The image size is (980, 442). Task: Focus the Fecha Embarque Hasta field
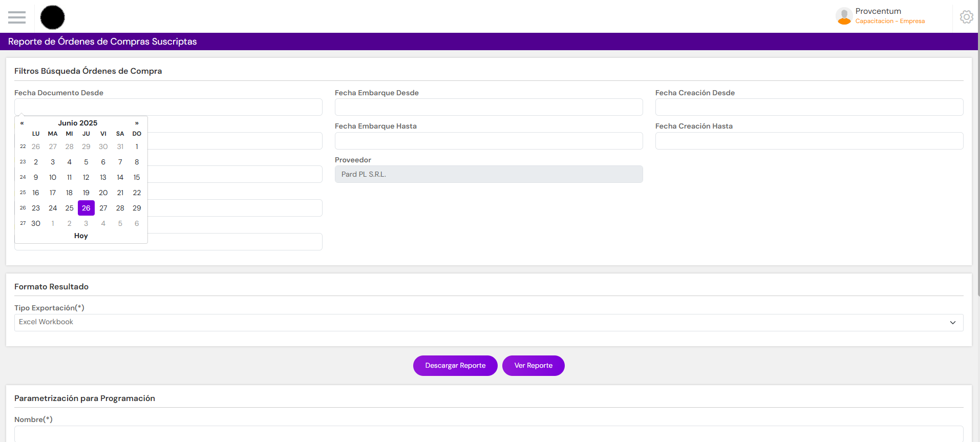[x=488, y=141]
